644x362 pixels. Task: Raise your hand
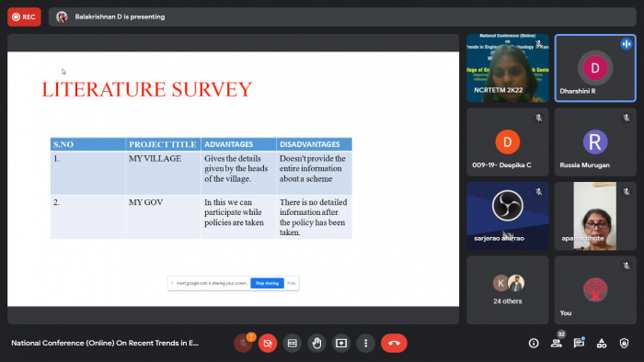[x=316, y=343]
